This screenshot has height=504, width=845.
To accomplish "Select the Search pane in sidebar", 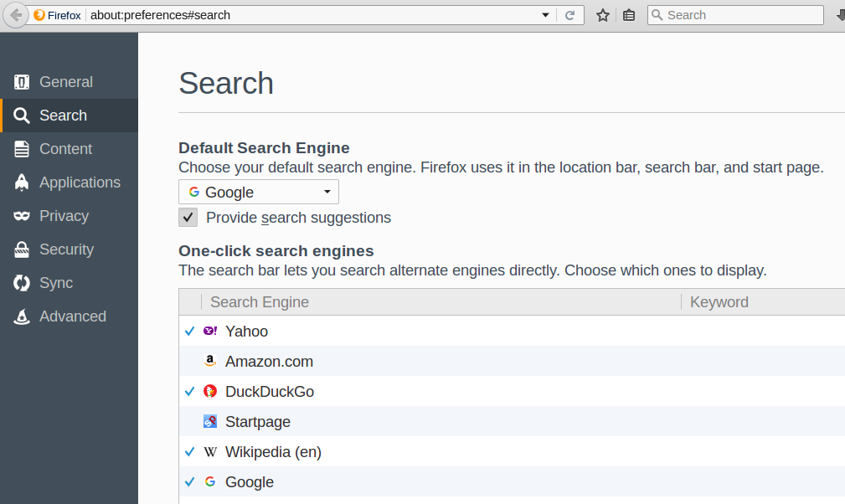I will pyautogui.click(x=69, y=116).
